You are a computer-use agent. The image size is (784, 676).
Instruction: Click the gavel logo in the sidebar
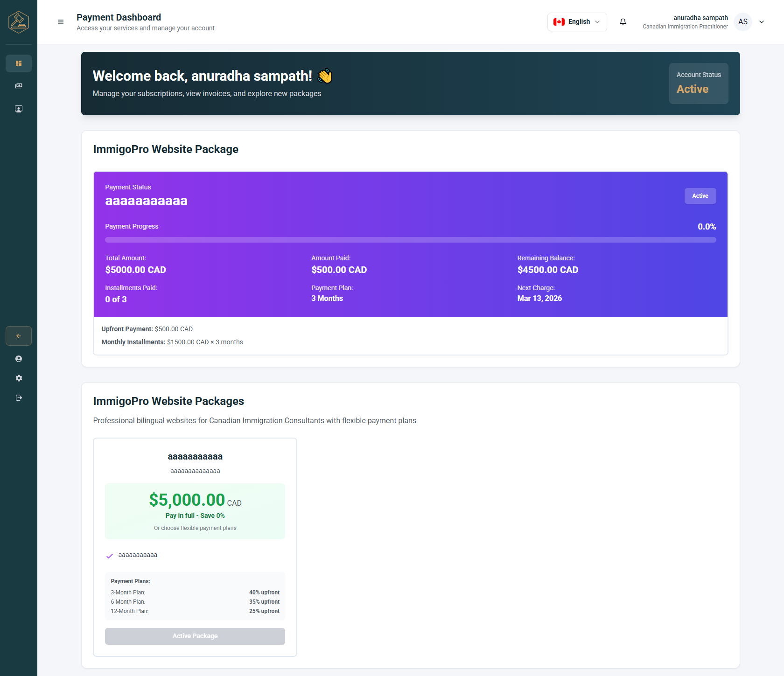click(x=19, y=22)
